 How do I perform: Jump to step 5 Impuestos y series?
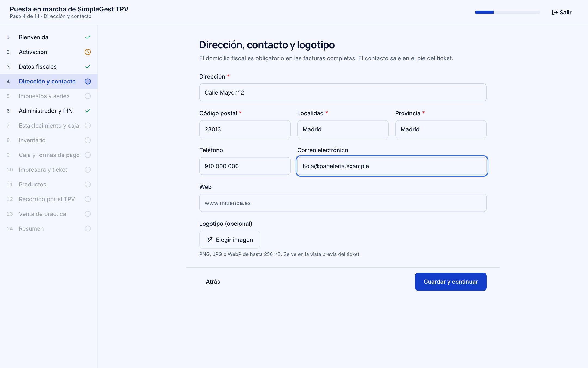[49, 96]
